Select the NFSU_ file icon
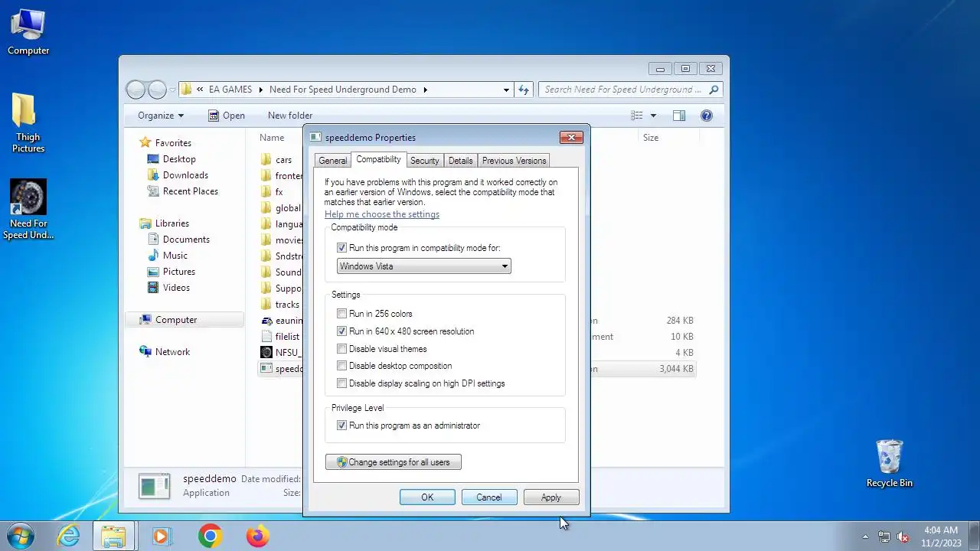The height and width of the screenshot is (551, 980). point(266,353)
